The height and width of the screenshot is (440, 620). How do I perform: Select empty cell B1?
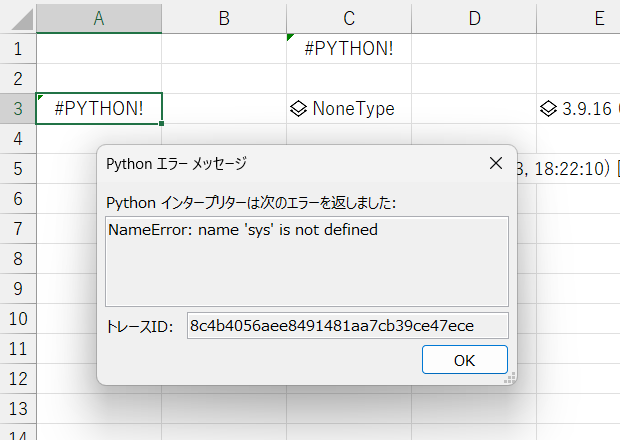(x=224, y=49)
